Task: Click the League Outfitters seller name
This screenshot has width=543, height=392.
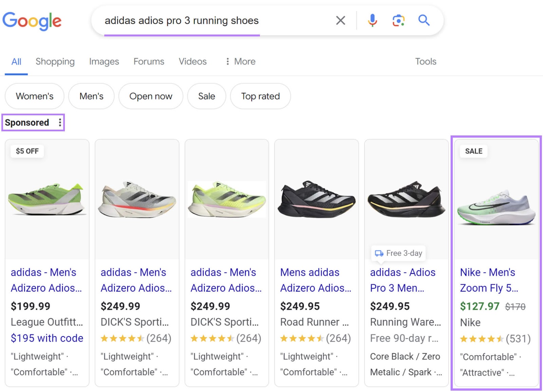Action: click(46, 322)
